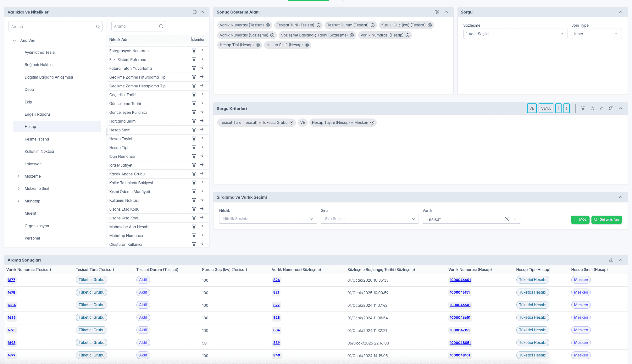Download search results icon
This screenshot has width=632, height=364.
pos(611,260)
